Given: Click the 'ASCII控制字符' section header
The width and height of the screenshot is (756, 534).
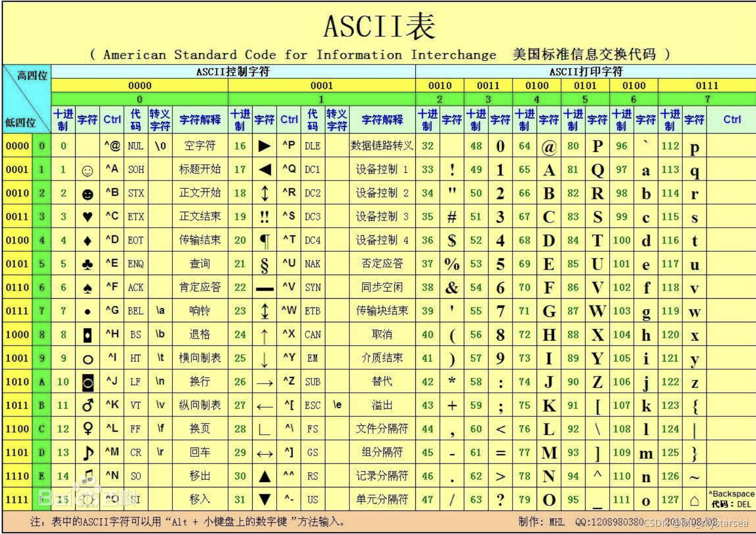Looking at the screenshot, I should (233, 72).
